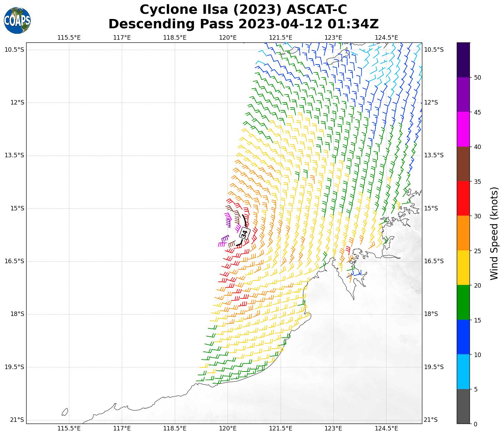The height and width of the screenshot is (436, 504).
Task: Click the colorbar tick label 50
Action: tap(477, 78)
